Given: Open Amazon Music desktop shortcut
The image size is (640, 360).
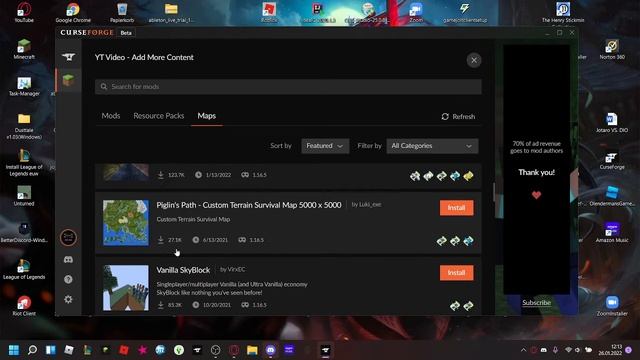Looking at the screenshot, I should 612,232.
